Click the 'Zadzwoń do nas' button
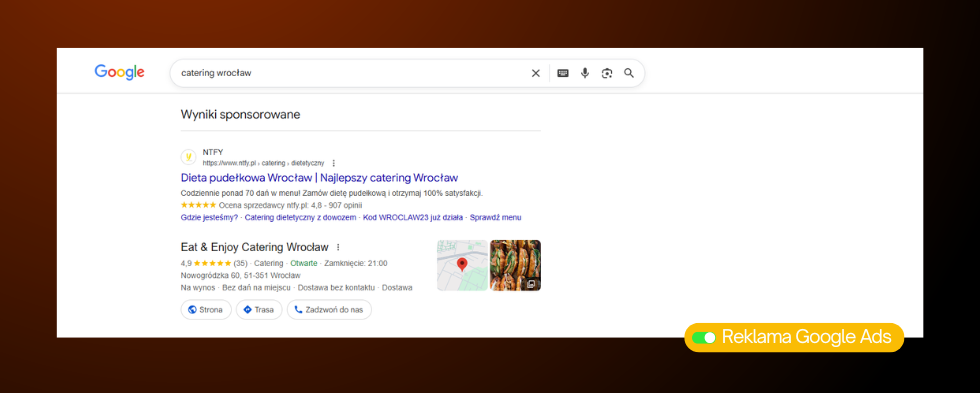 pyautogui.click(x=329, y=310)
